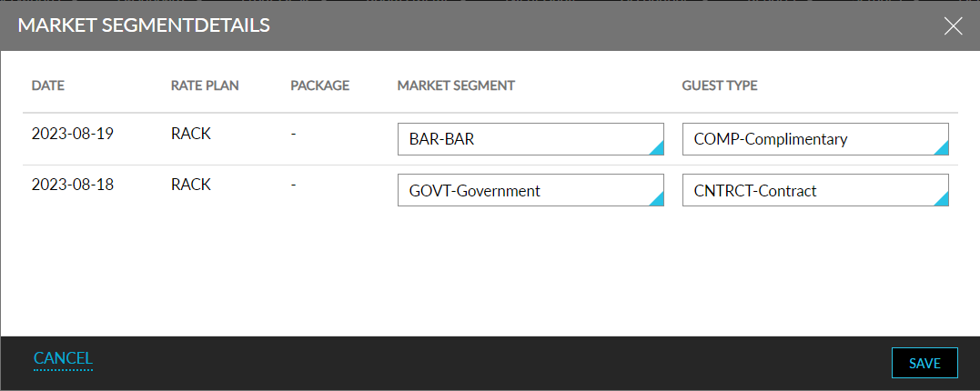Click the GUEST TYPE column header
The width and height of the screenshot is (980, 391).
pyautogui.click(x=720, y=85)
